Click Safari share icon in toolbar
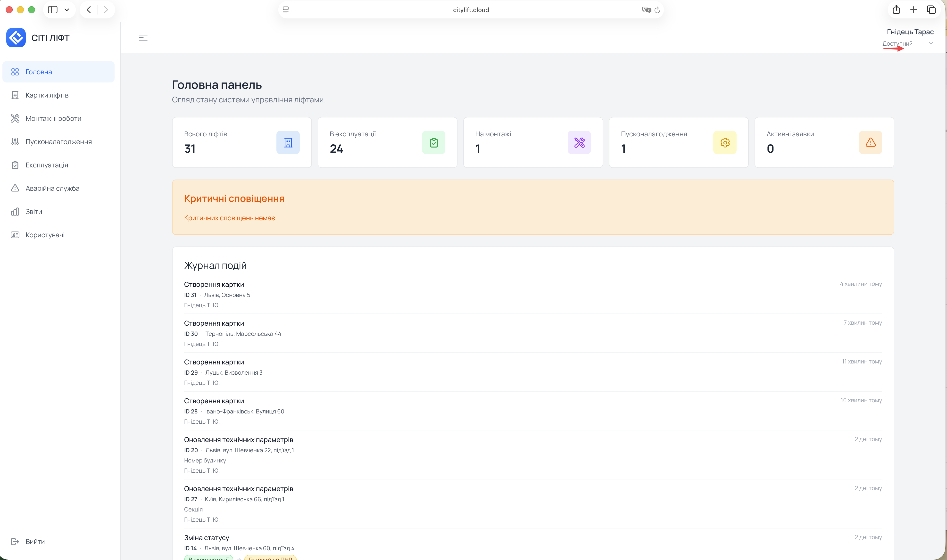 point(897,10)
